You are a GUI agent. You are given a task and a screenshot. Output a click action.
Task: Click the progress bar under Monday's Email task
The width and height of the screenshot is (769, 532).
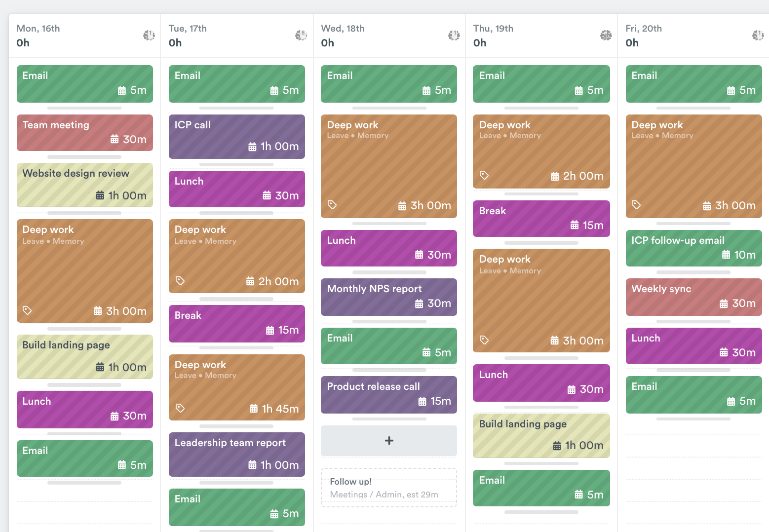[84, 108]
